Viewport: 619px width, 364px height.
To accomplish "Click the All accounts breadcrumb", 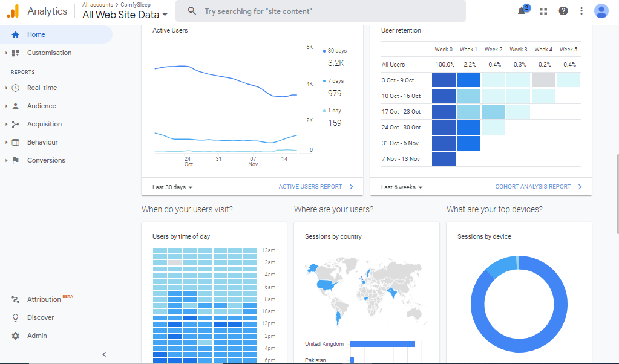I will (x=97, y=5).
